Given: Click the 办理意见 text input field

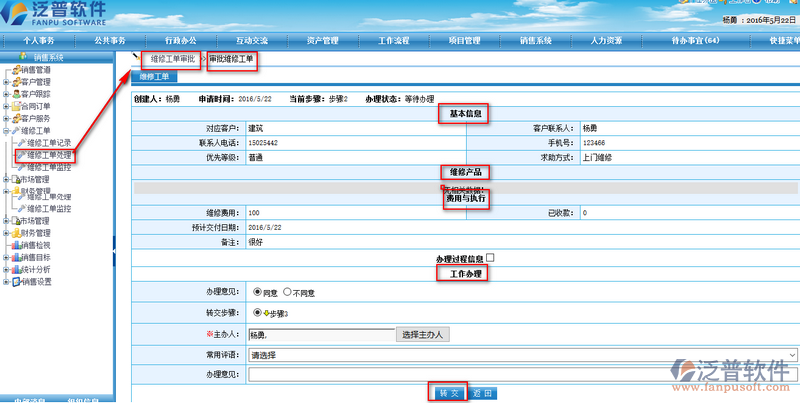Looking at the screenshot, I should (522, 375).
